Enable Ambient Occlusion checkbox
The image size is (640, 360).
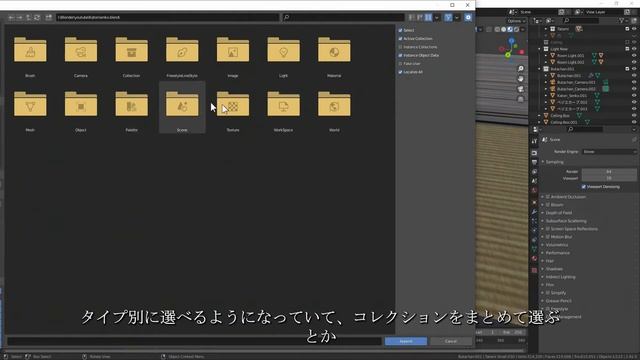coord(548,197)
